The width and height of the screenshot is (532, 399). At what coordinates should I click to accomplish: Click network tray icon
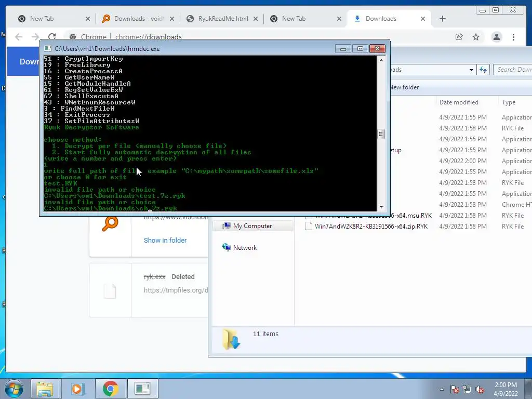(x=467, y=389)
